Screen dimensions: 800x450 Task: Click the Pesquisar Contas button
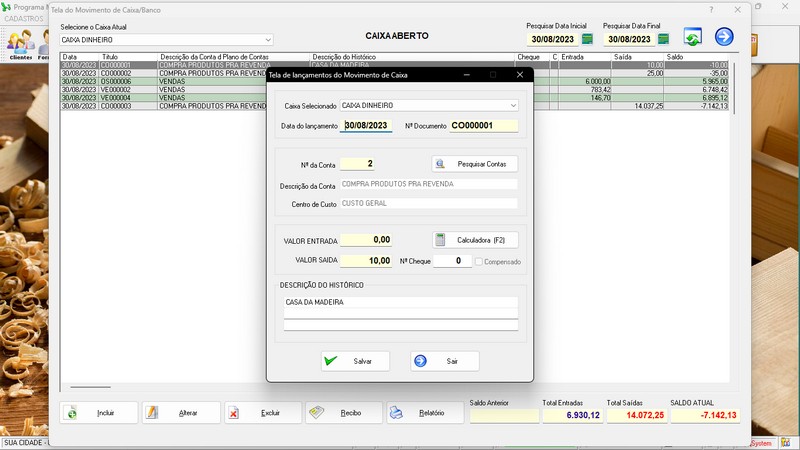coord(475,163)
